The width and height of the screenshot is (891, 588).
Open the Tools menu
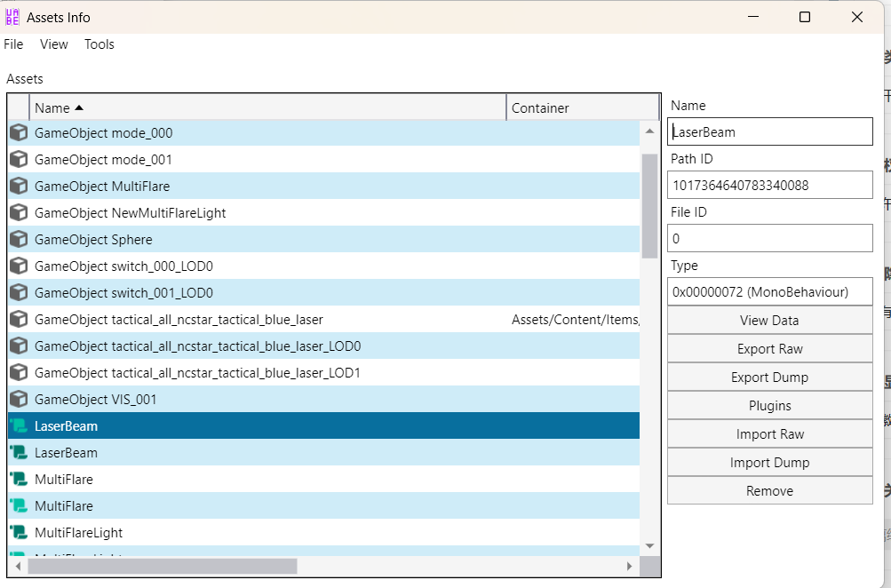[x=99, y=44]
